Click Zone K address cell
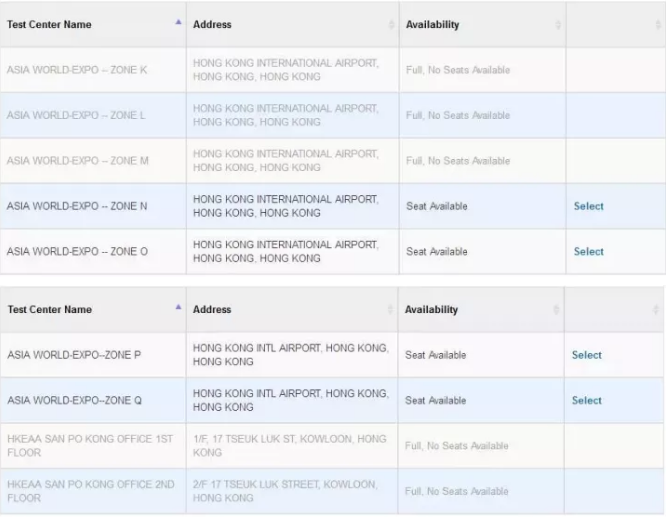This screenshot has width=666, height=517. click(x=293, y=70)
